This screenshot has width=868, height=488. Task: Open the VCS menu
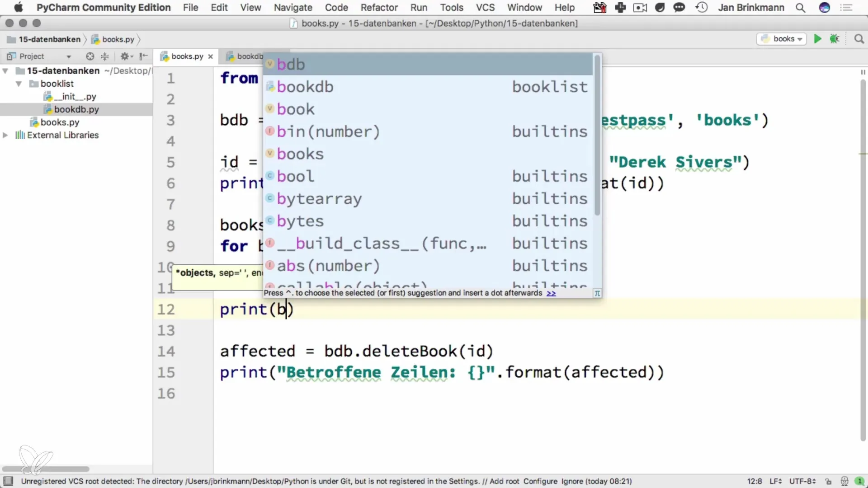pyautogui.click(x=485, y=8)
